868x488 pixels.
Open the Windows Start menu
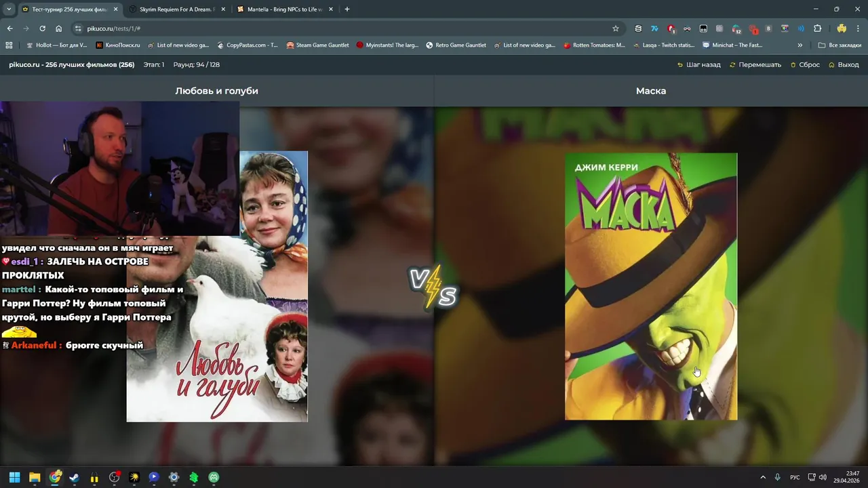14,477
